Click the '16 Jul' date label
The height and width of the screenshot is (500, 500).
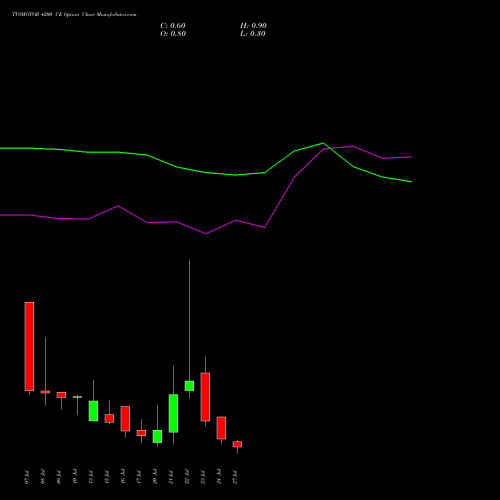(x=123, y=477)
